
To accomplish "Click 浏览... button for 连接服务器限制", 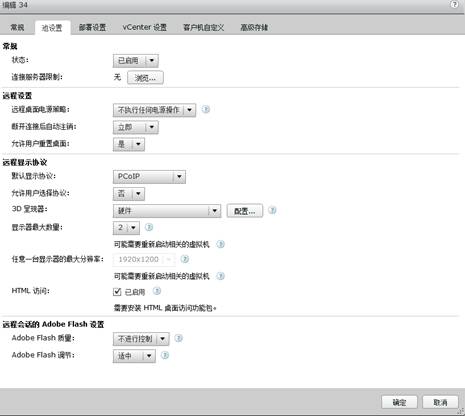I will (145, 78).
